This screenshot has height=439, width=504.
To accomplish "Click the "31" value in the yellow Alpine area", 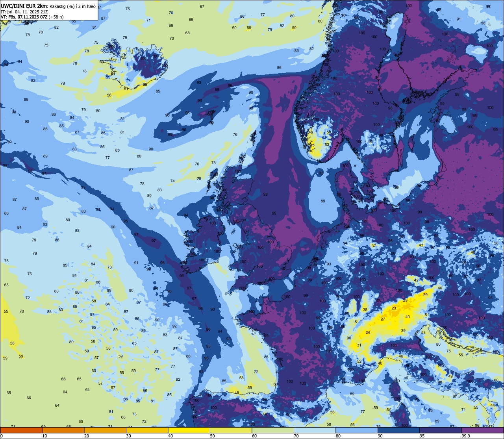I will coord(359,345).
